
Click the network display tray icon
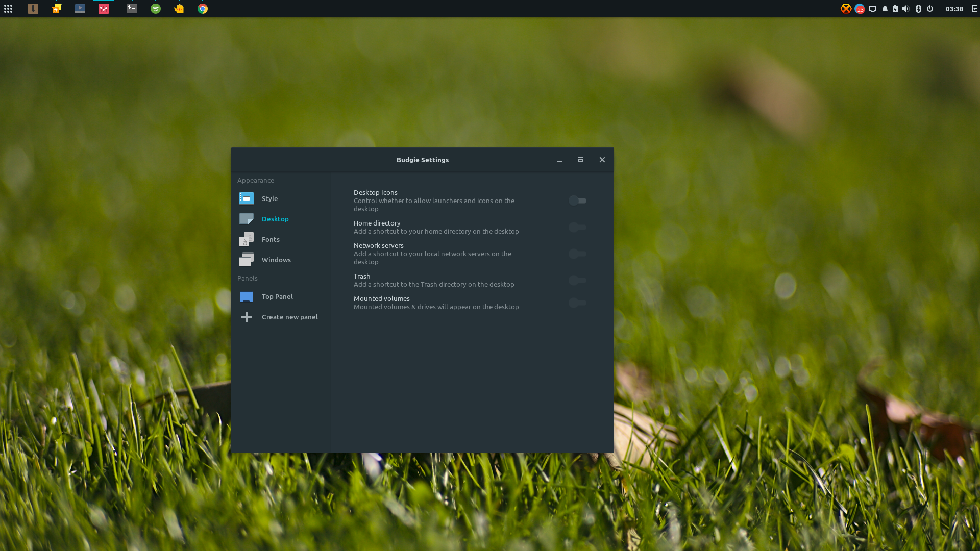pos(873,9)
